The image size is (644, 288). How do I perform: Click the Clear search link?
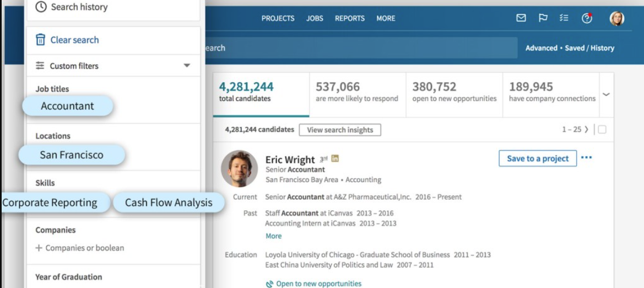(x=75, y=40)
